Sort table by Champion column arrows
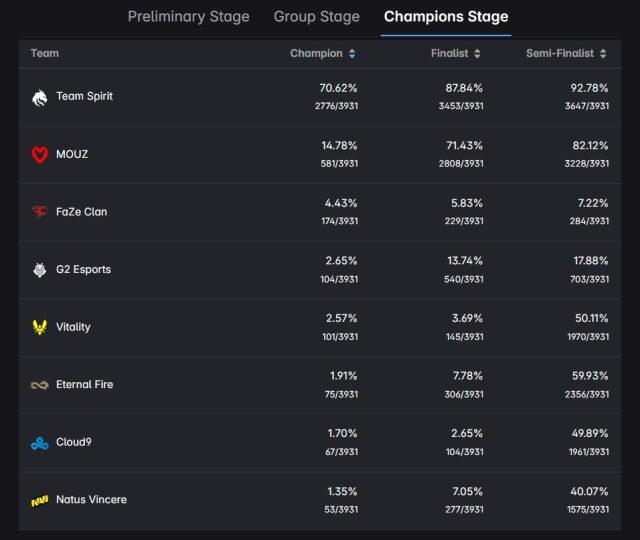The height and width of the screenshot is (540, 640). coord(352,53)
